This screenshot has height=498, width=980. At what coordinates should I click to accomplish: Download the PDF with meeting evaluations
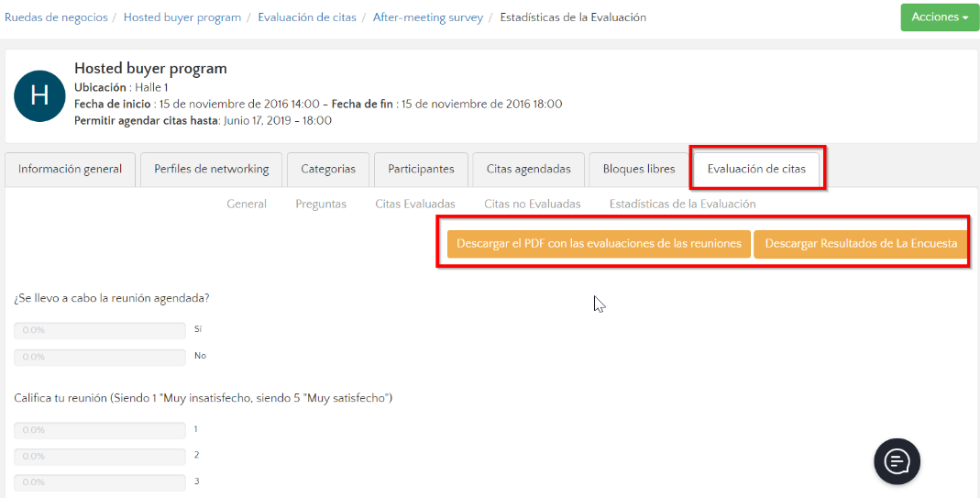tap(599, 244)
